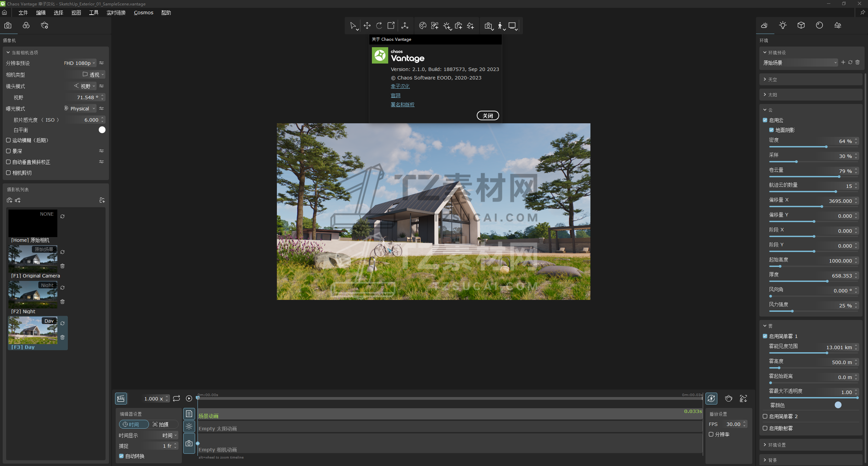Expand the 天空 sky section

[x=772, y=79]
